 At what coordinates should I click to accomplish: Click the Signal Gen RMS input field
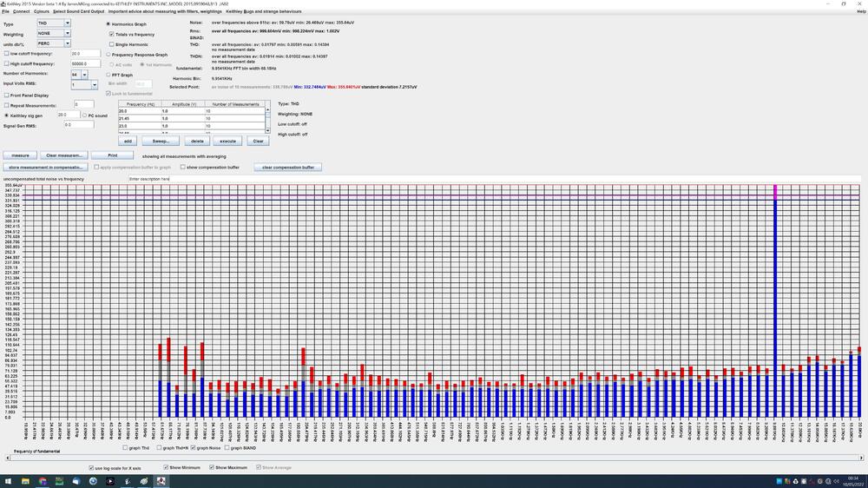[x=78, y=125]
